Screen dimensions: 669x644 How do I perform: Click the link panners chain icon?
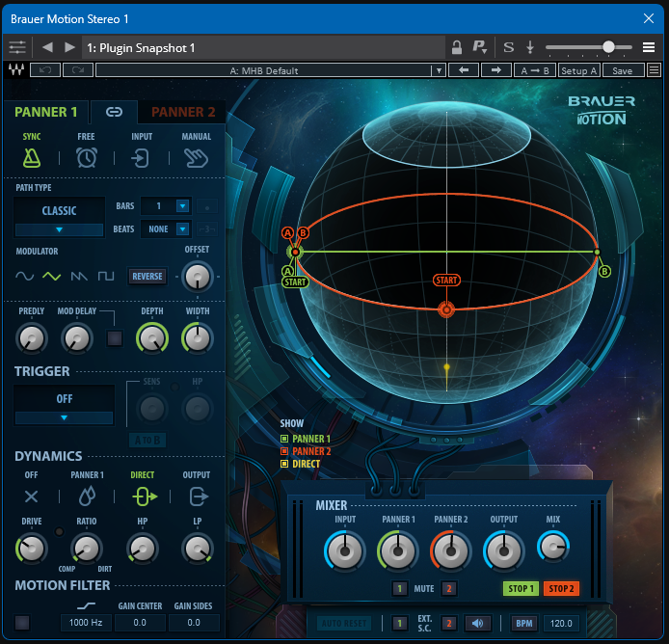click(x=114, y=112)
